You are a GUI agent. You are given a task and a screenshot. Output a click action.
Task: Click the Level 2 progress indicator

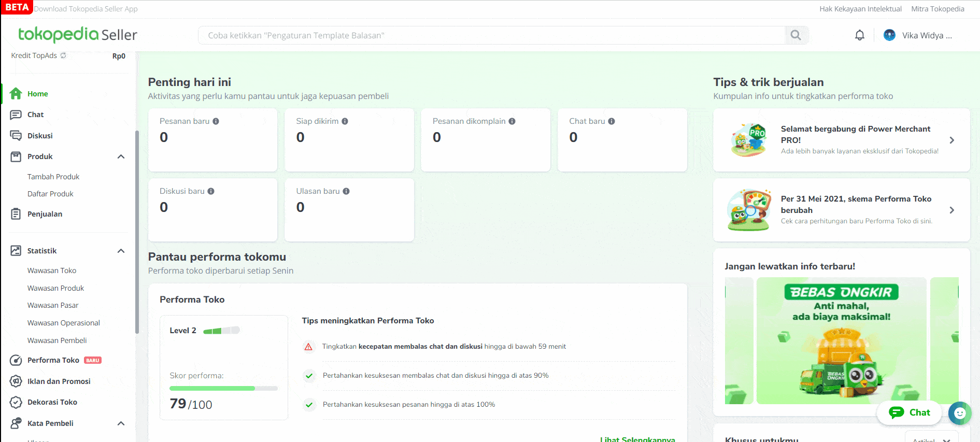tap(221, 331)
